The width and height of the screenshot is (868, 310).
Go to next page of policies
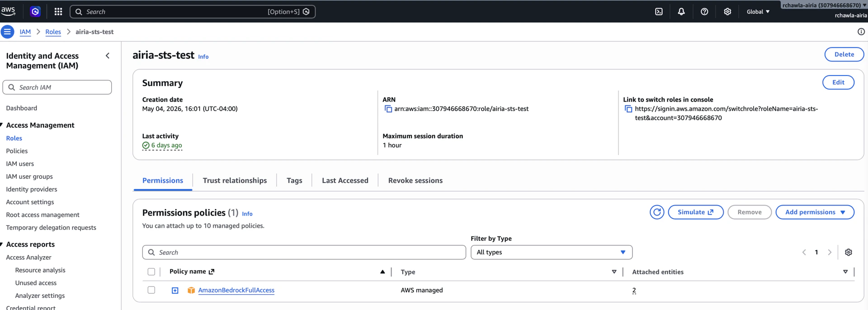click(x=830, y=252)
